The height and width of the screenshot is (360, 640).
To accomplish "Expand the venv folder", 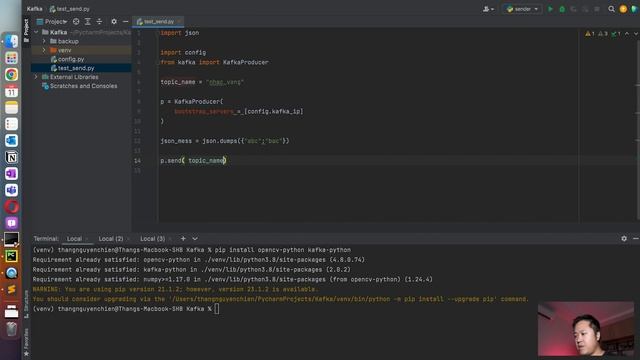I will coord(44,50).
